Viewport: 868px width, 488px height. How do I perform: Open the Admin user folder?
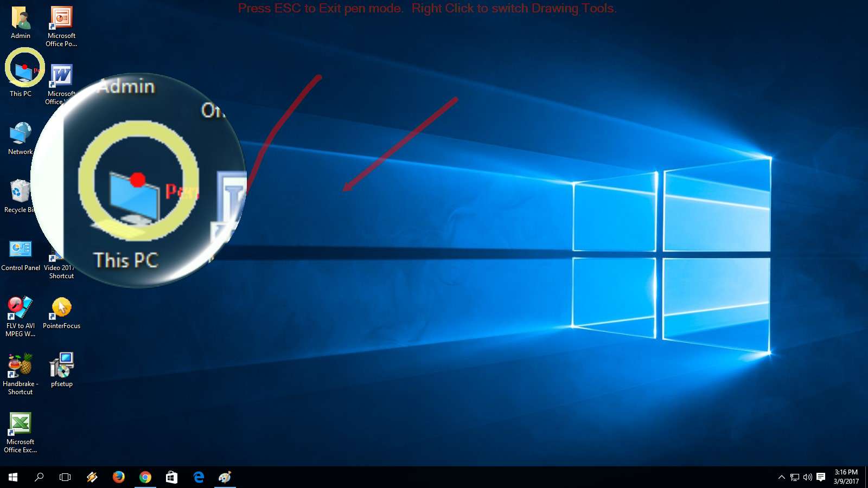(x=20, y=16)
